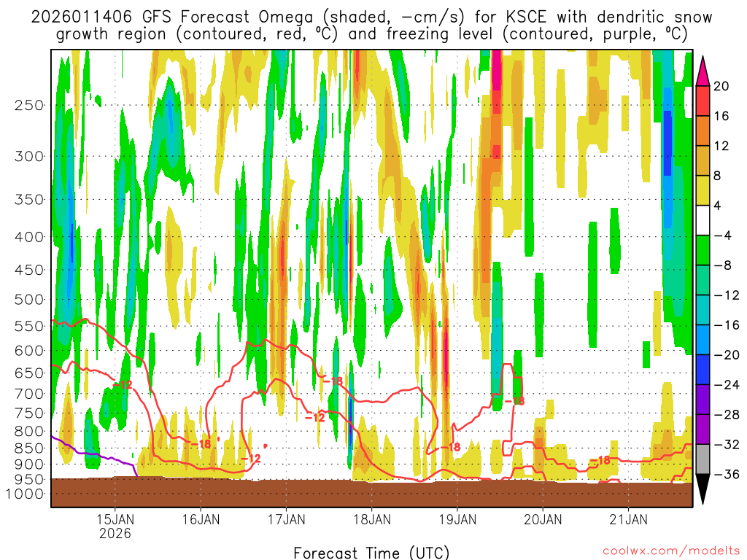Click the -18 contour label near 16JAN
747x560 pixels.
(200, 444)
